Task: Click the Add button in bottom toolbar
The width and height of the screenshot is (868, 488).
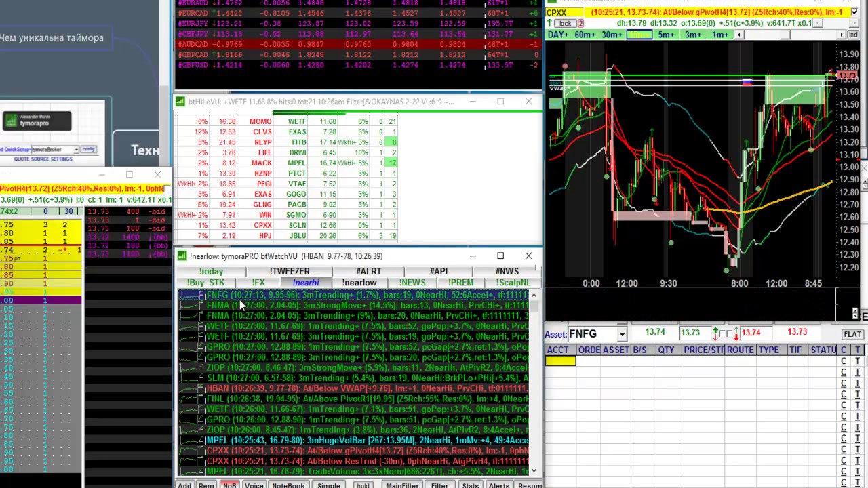Action: point(184,485)
